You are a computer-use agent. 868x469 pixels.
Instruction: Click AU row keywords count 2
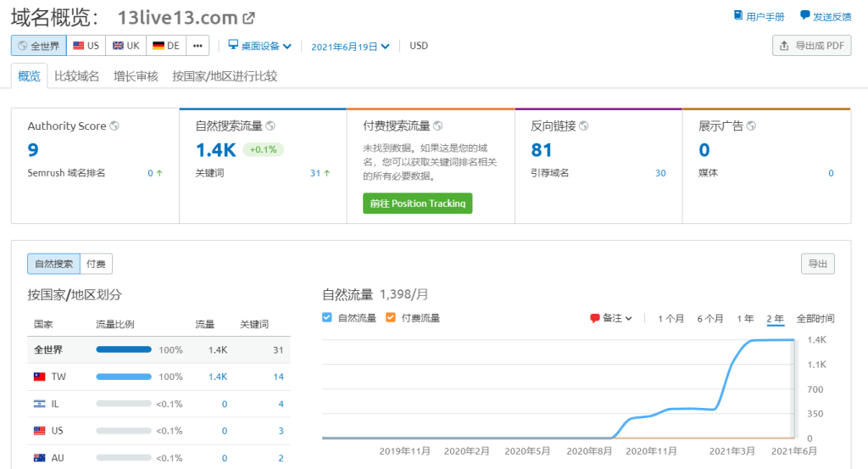click(281, 459)
